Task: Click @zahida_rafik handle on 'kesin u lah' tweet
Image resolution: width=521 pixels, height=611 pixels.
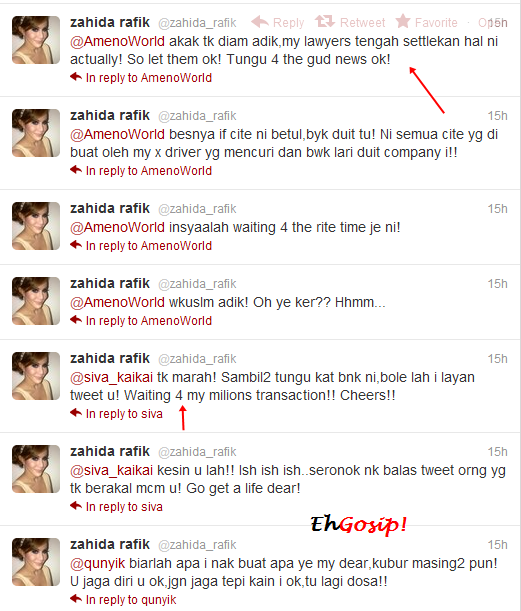Action: point(197,452)
